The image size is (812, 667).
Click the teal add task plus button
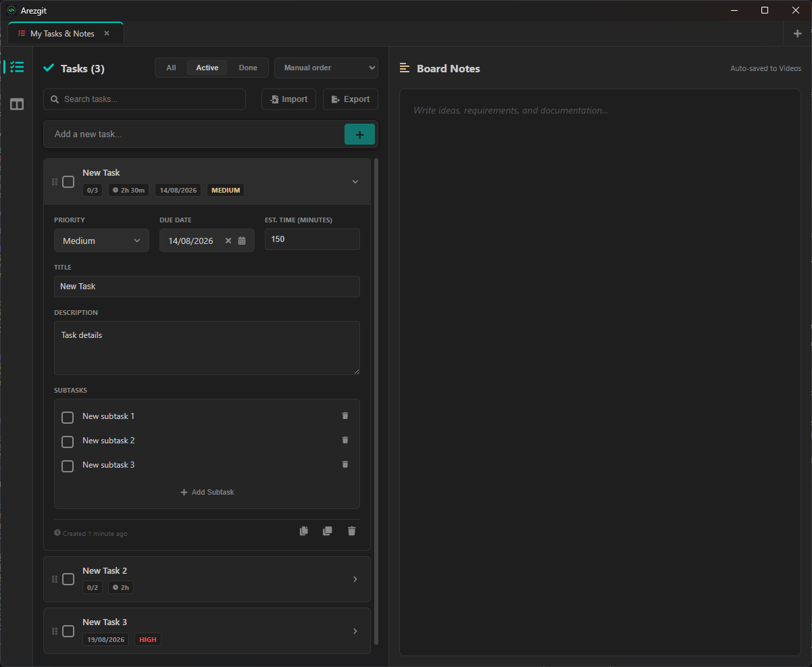pos(359,134)
